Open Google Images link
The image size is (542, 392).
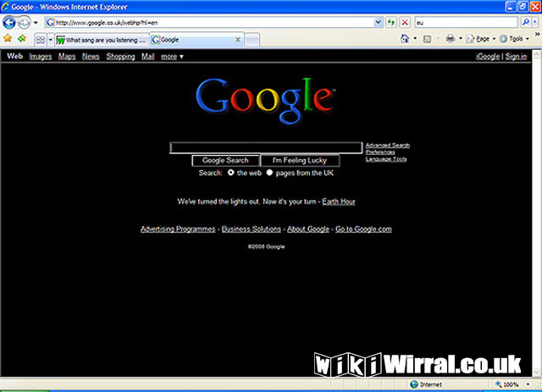pos(41,57)
